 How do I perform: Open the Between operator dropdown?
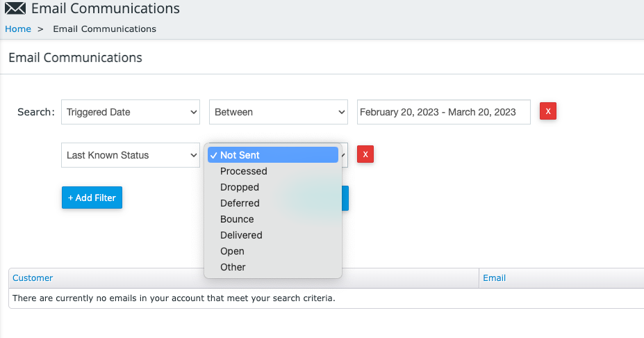[x=279, y=112]
